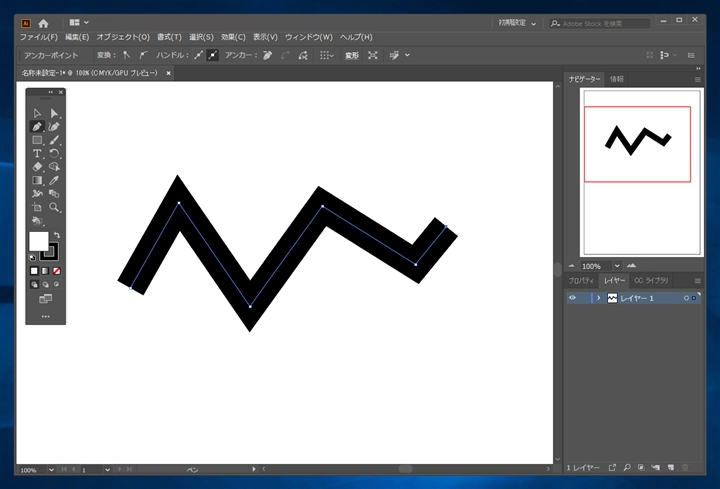This screenshot has width=720, height=489.
Task: Switch to the 情報 tab
Action: pyautogui.click(x=617, y=79)
